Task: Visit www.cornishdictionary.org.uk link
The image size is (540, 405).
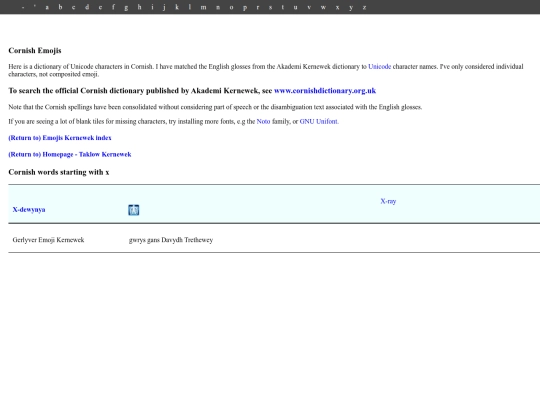Action: (x=325, y=91)
